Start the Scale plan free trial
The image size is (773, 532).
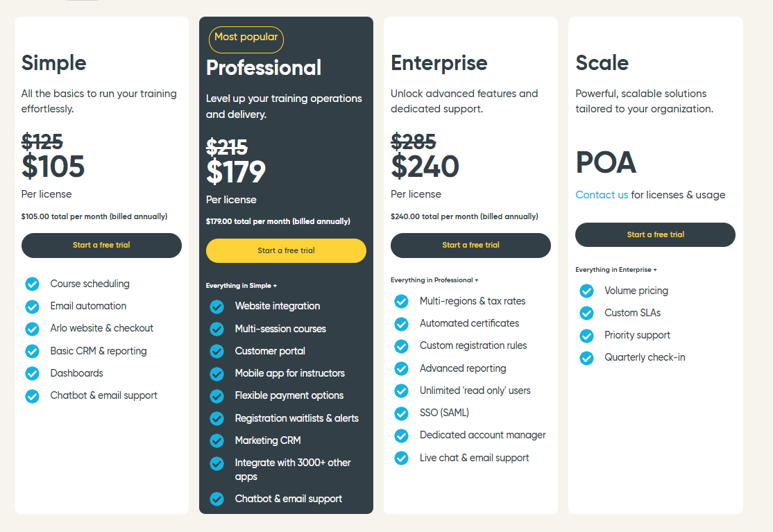click(655, 234)
